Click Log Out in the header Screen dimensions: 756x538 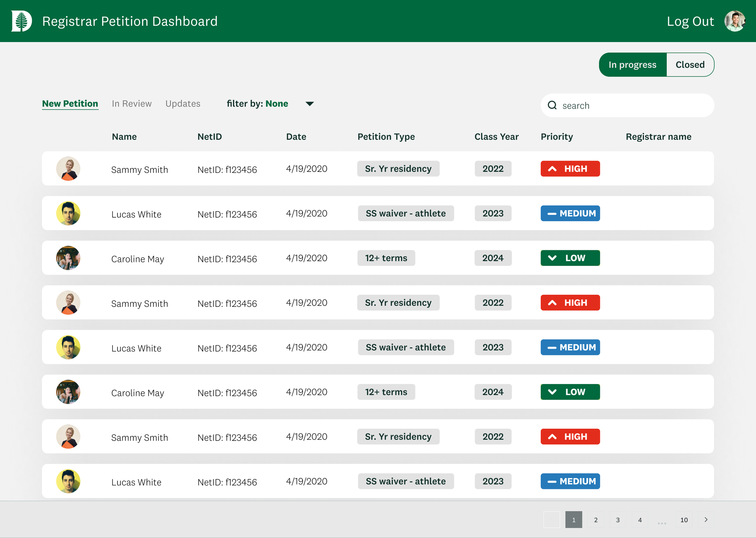pos(690,21)
